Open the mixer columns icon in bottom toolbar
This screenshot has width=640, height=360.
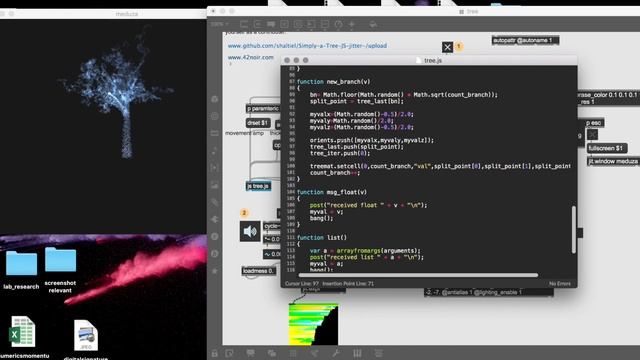point(357,353)
